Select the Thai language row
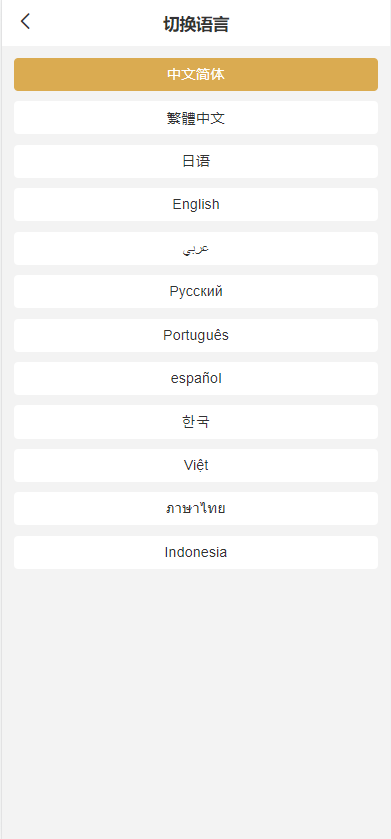Viewport: 391px width, 839px height. point(196,509)
